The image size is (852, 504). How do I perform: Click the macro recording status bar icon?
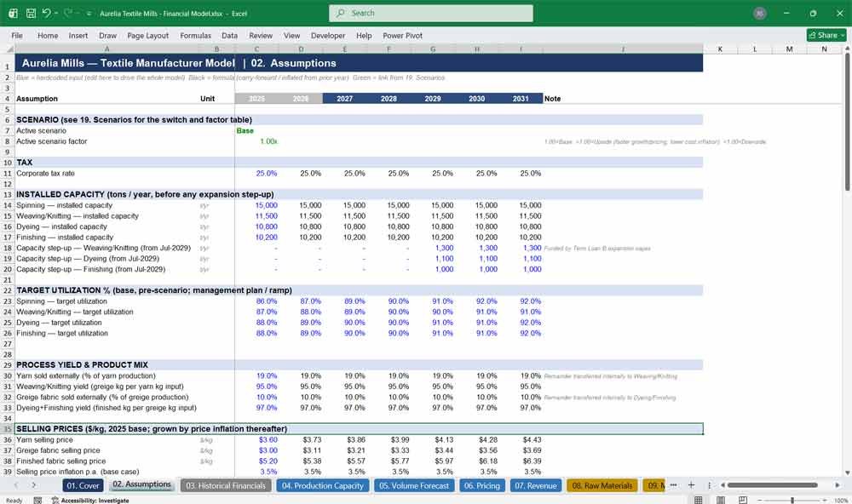(x=37, y=501)
